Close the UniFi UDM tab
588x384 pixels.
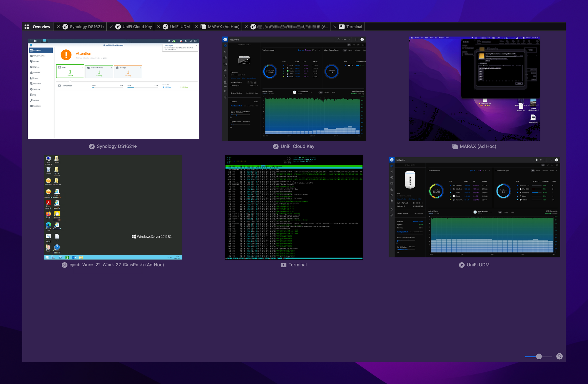click(x=158, y=27)
